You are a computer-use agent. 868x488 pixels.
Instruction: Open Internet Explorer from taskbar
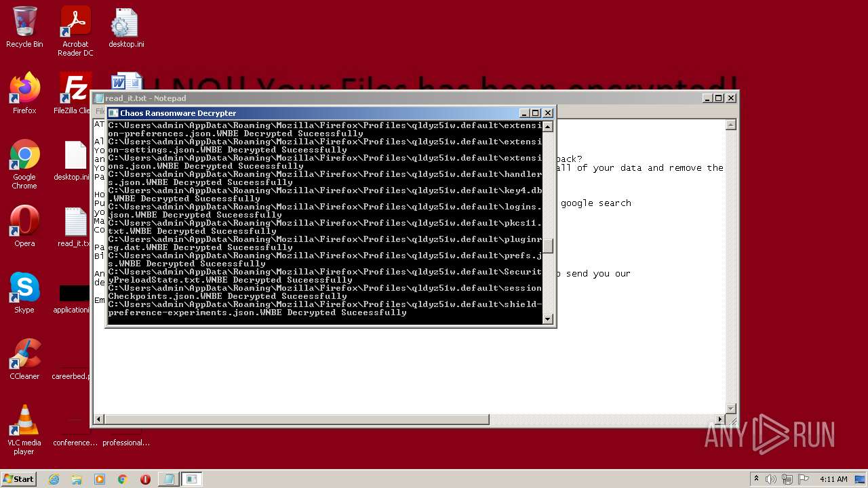[x=54, y=479]
